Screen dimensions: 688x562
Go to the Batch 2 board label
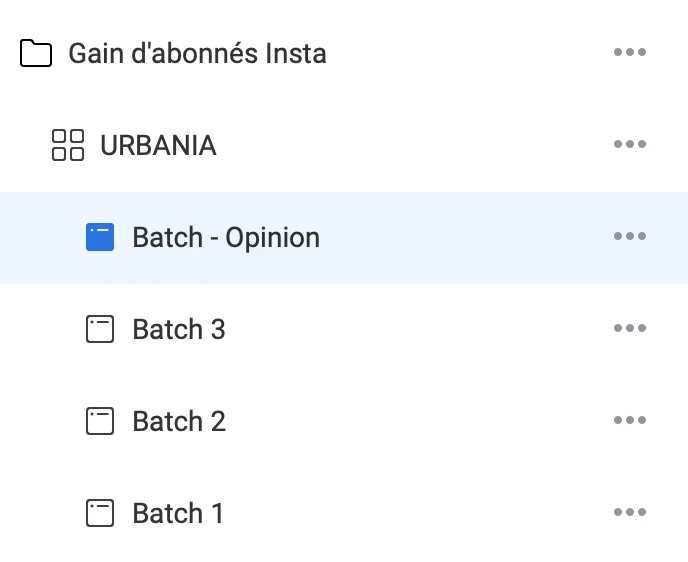pyautogui.click(x=179, y=421)
